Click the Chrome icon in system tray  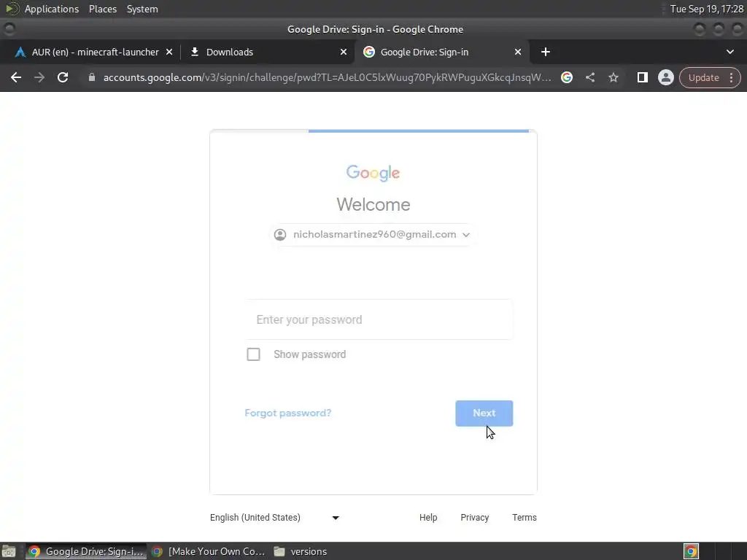(x=692, y=551)
